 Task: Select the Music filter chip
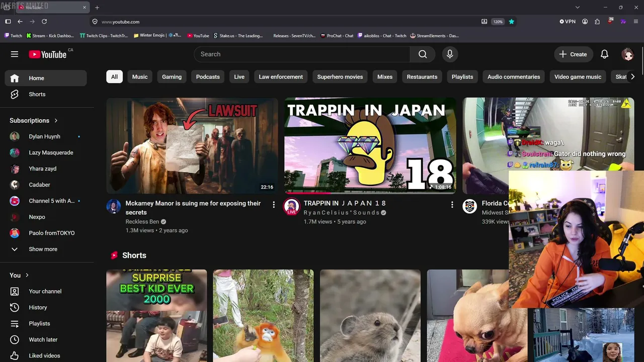click(x=140, y=77)
